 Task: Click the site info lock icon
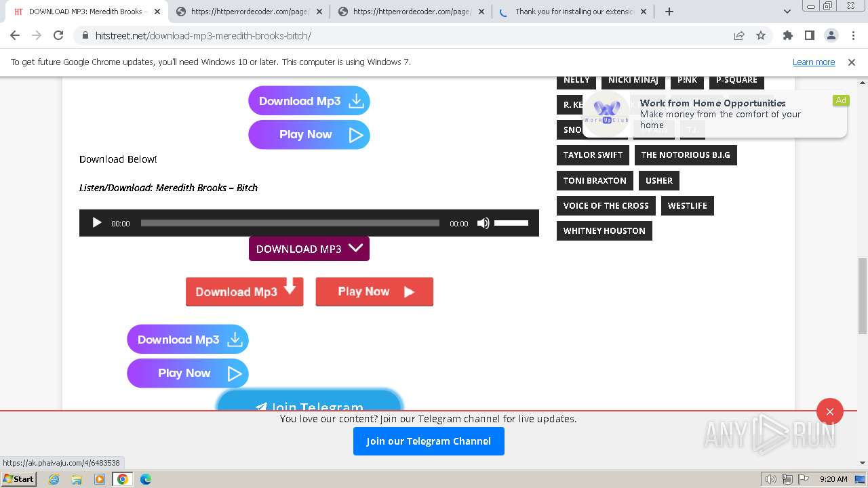85,36
